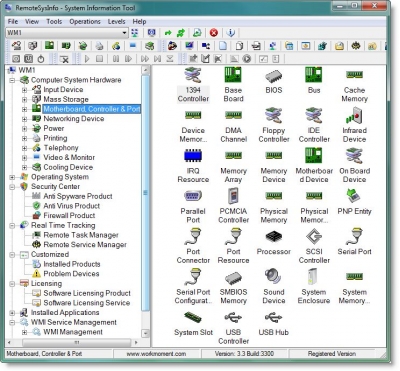Click tree panel scroll up arrow
The width and height of the screenshot is (400, 371).
click(146, 70)
